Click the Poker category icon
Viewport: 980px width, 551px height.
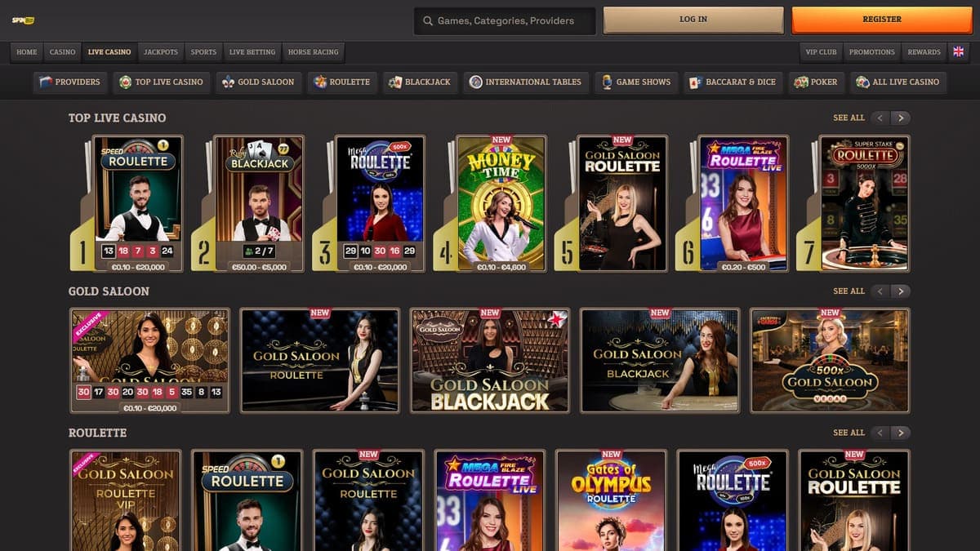coord(801,82)
